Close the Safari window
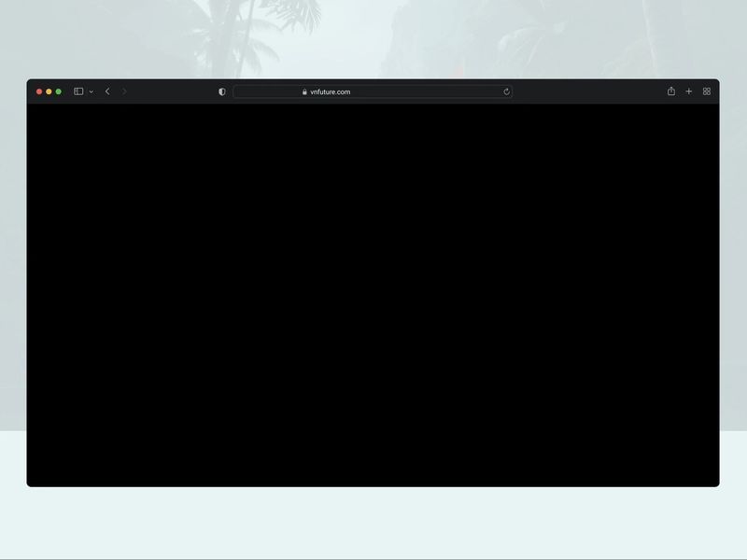Image resolution: width=747 pixels, height=560 pixels. coord(39,91)
